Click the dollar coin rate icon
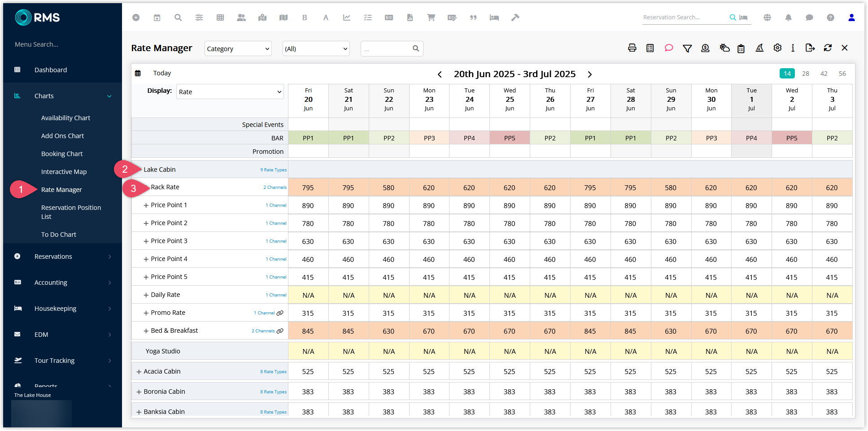Screen dimensions: 868x431 pos(706,48)
